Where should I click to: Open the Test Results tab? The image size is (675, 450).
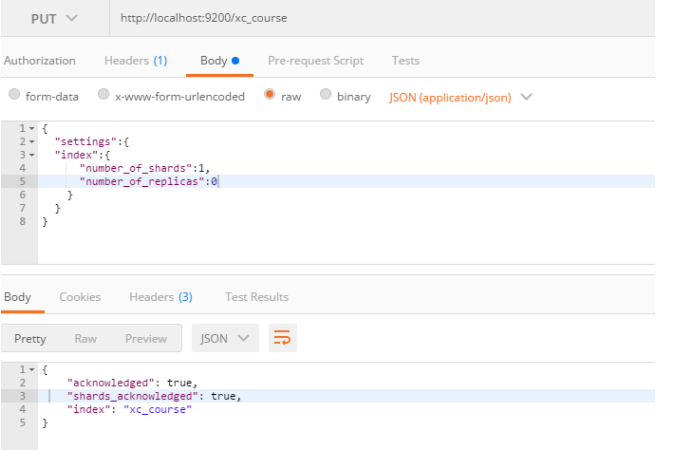(257, 297)
